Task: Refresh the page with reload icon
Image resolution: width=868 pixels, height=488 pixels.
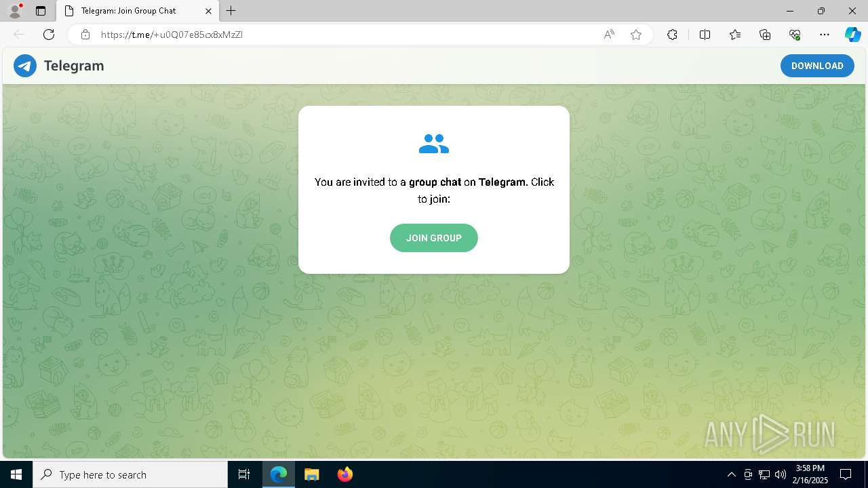Action: tap(49, 35)
